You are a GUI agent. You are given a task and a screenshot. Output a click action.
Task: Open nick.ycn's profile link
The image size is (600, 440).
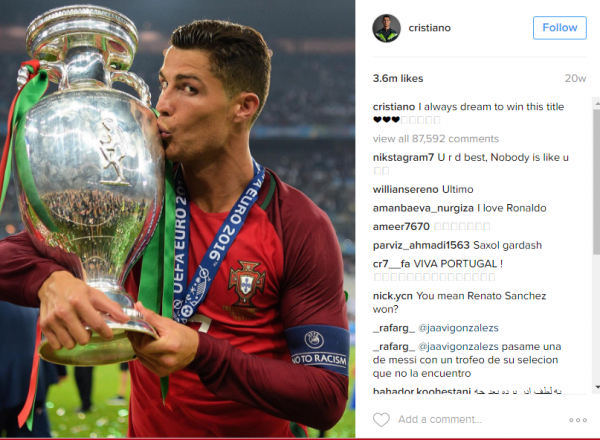393,296
